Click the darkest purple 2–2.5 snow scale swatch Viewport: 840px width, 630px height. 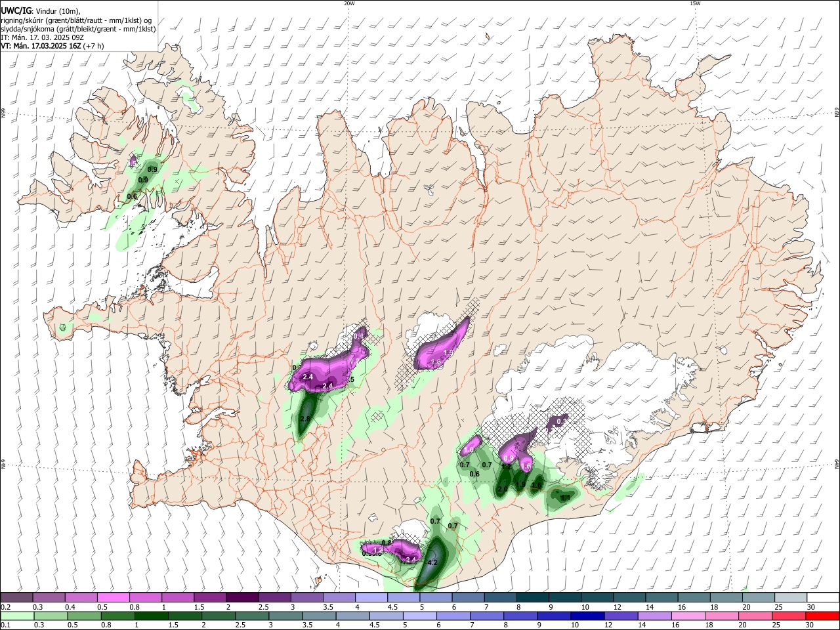(x=241, y=598)
